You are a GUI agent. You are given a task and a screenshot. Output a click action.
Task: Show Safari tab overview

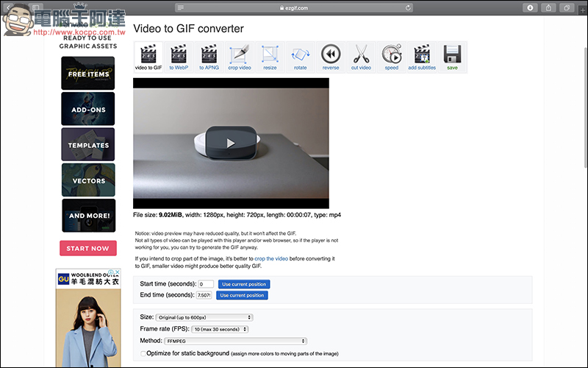[567, 8]
